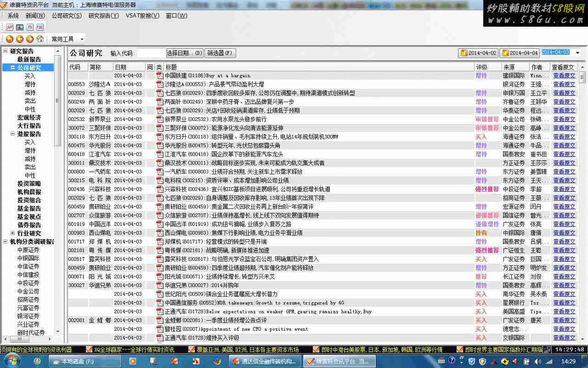Screen dimensions: 588x368
Task: Open the 公司研究(S) menu
Action: (x=67, y=16)
